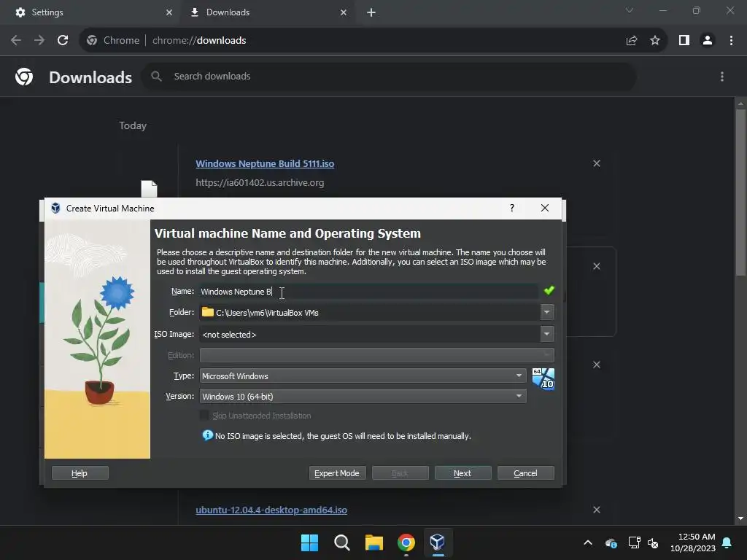This screenshot has width=747, height=560.
Task: Click the OneDrive cloud tray icon
Action: coord(611,542)
